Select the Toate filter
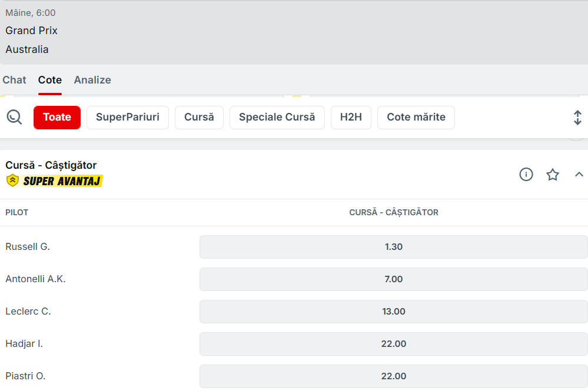This screenshot has height=391, width=588. tap(57, 117)
